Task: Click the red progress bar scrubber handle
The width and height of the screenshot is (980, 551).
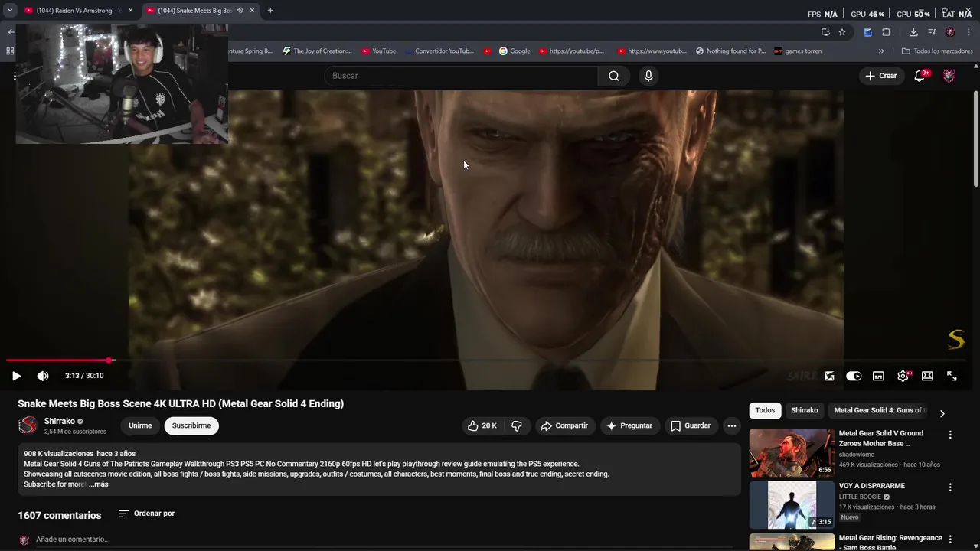Action: click(109, 360)
